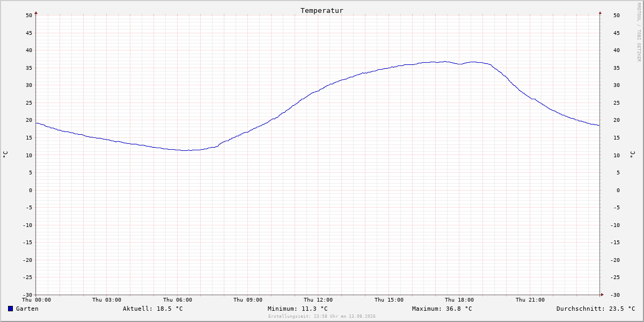Click the Maximum: 36.8 °C reading
Screen dimensions: 644x322
[442, 309]
